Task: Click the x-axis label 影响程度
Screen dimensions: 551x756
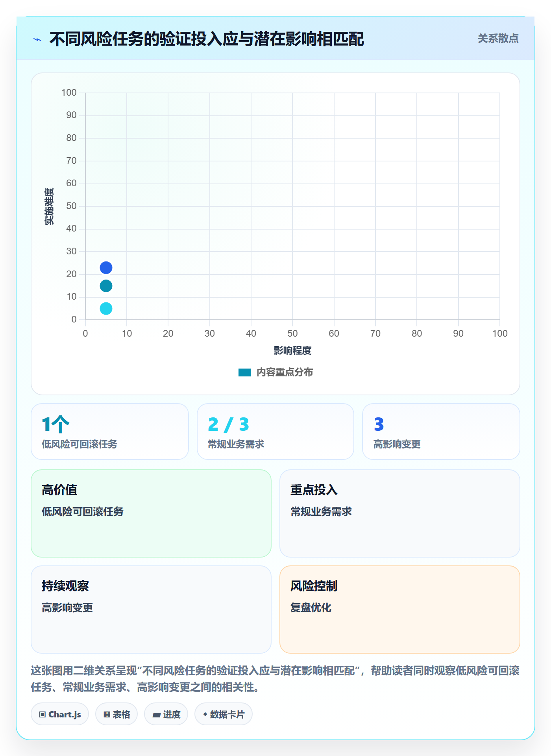Action: (x=292, y=350)
